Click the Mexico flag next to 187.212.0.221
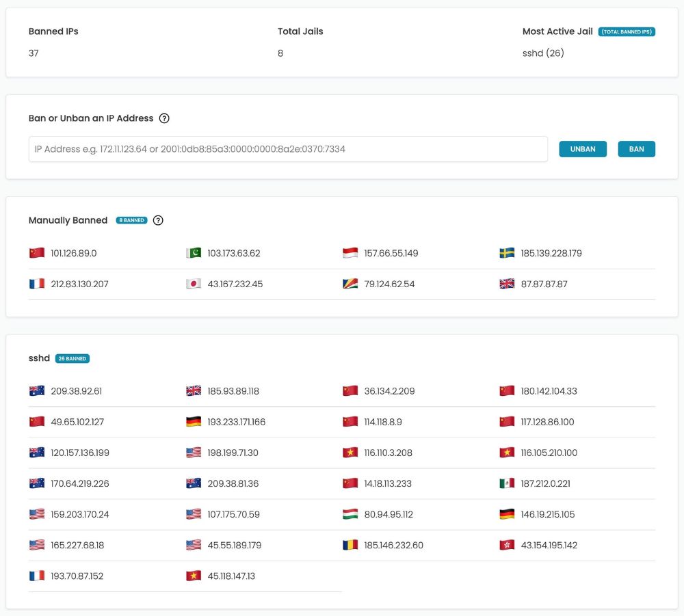The width and height of the screenshot is (684, 616). point(506,483)
